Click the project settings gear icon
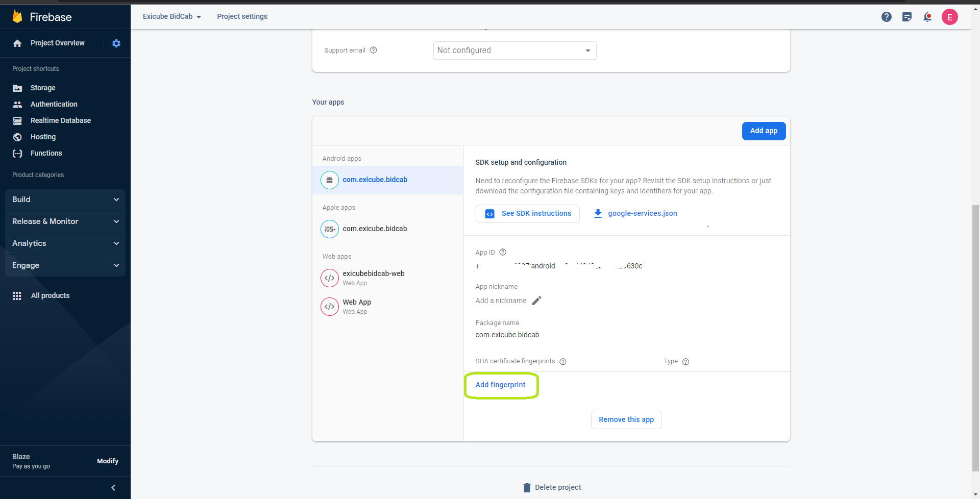Viewport: 980px width, 499px height. click(x=116, y=43)
